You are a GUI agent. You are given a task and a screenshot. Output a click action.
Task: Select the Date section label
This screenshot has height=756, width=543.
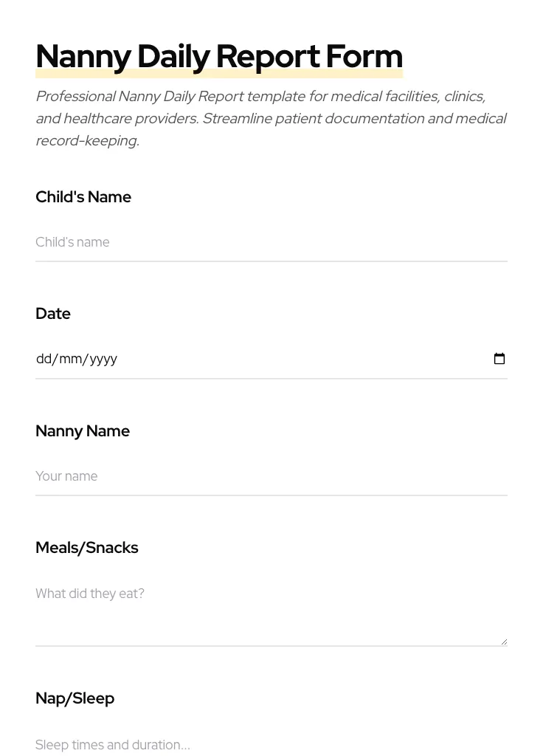tap(53, 313)
